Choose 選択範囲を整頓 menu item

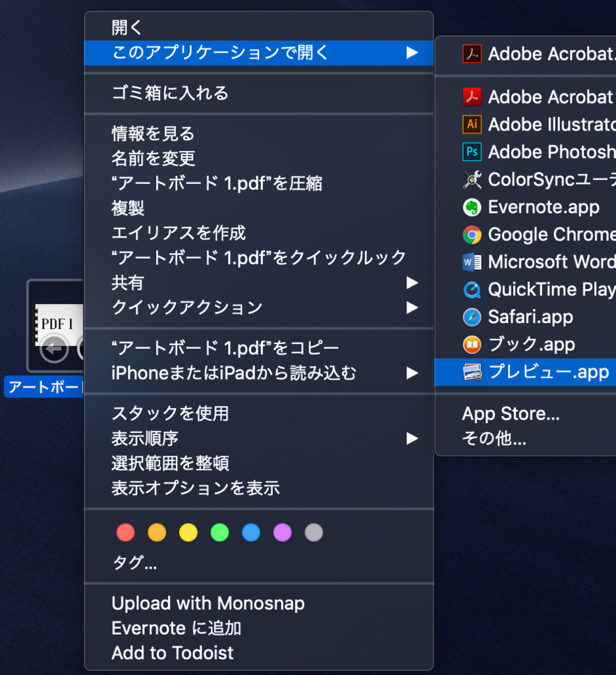[x=259, y=463]
